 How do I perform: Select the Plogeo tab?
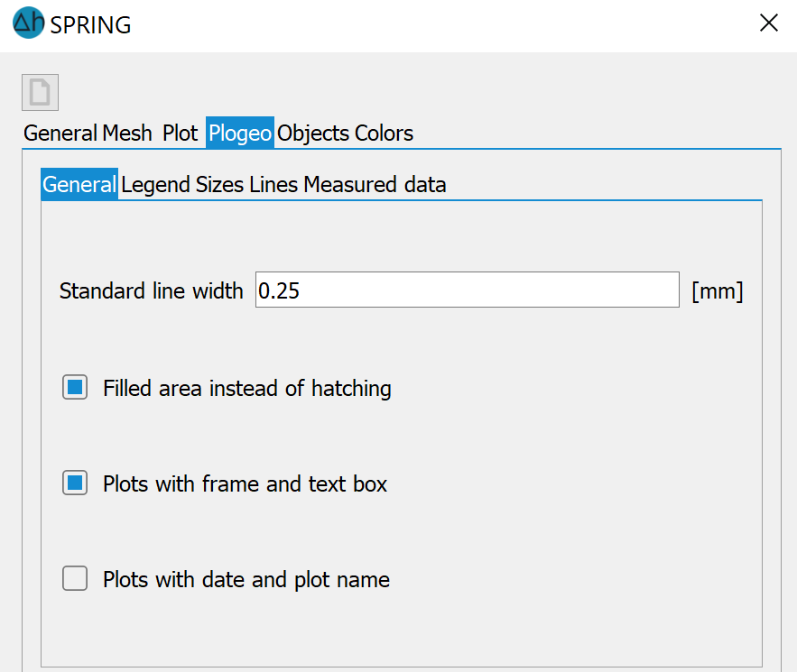pyautogui.click(x=240, y=133)
